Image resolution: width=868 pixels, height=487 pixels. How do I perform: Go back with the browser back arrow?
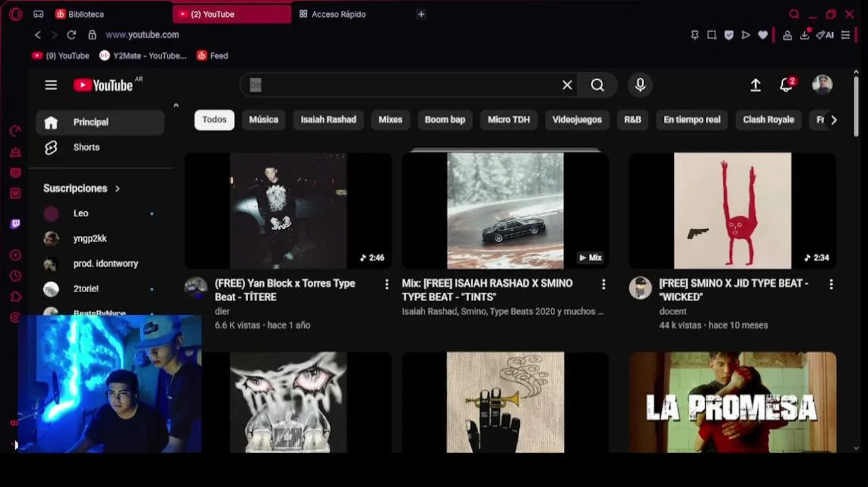pos(38,34)
